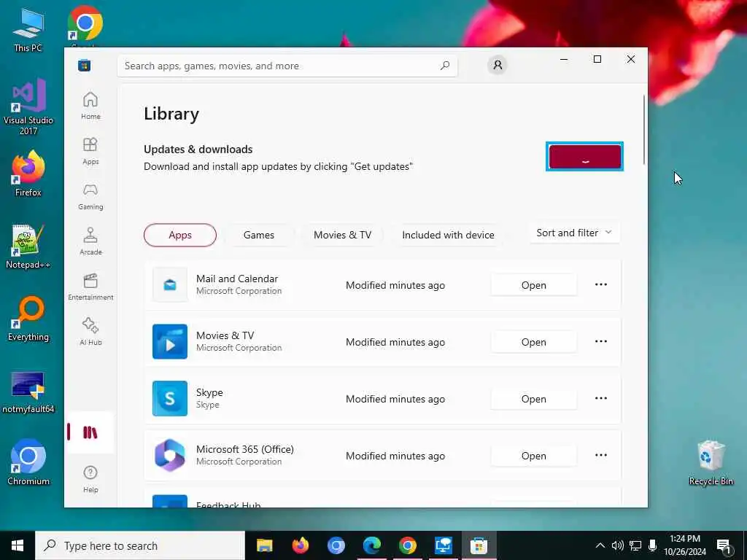Screen dimensions: 747x560
Task: Select Visual Studio 2017 desktop shortcut
Action: point(28,108)
